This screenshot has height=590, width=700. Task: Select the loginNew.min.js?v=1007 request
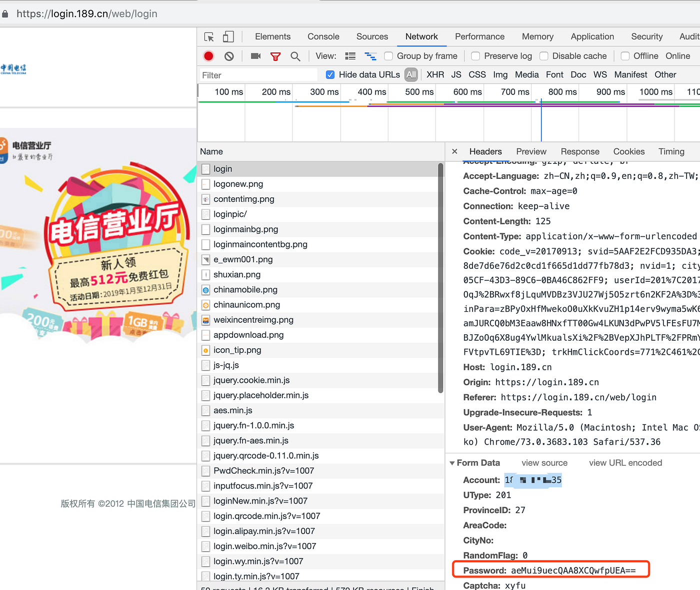[x=320, y=501]
